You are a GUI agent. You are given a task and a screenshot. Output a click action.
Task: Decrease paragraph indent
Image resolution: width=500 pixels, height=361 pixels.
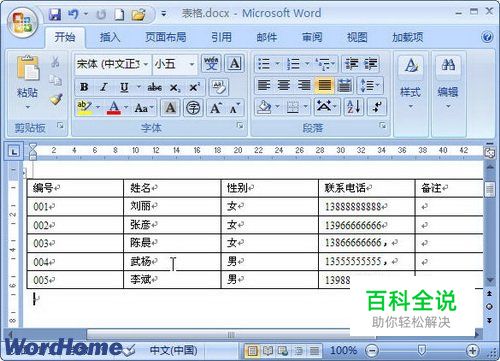[x=351, y=64]
